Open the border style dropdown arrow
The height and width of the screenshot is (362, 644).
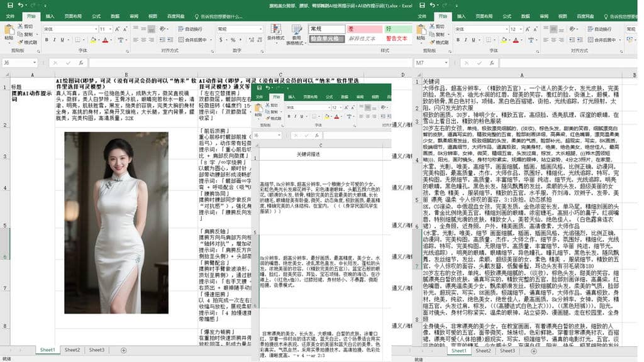(84, 40)
